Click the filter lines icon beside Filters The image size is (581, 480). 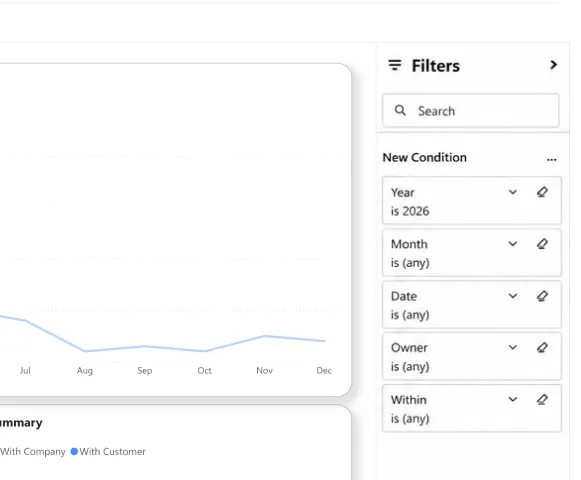click(x=395, y=65)
